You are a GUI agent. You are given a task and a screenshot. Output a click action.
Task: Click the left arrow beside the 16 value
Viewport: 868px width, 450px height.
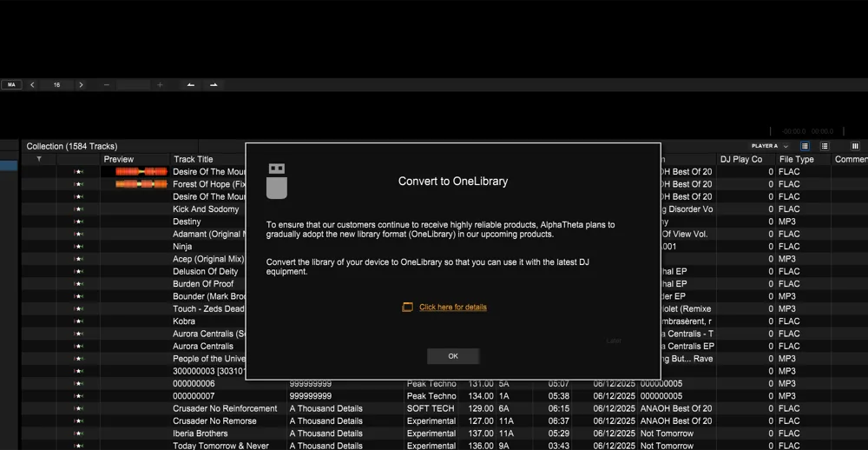(32, 85)
